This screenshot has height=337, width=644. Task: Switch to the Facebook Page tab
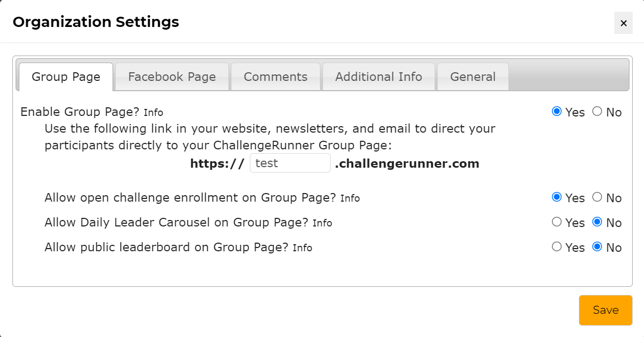point(171,77)
